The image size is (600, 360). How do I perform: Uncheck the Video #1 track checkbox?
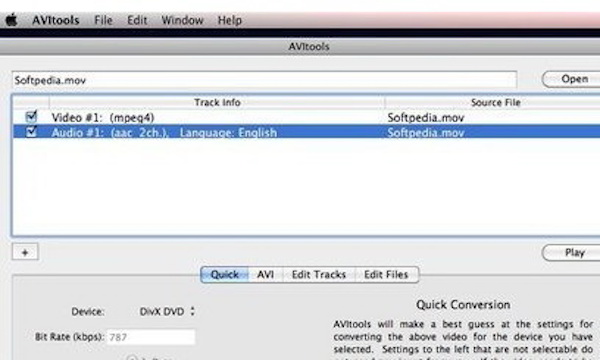coord(31,117)
